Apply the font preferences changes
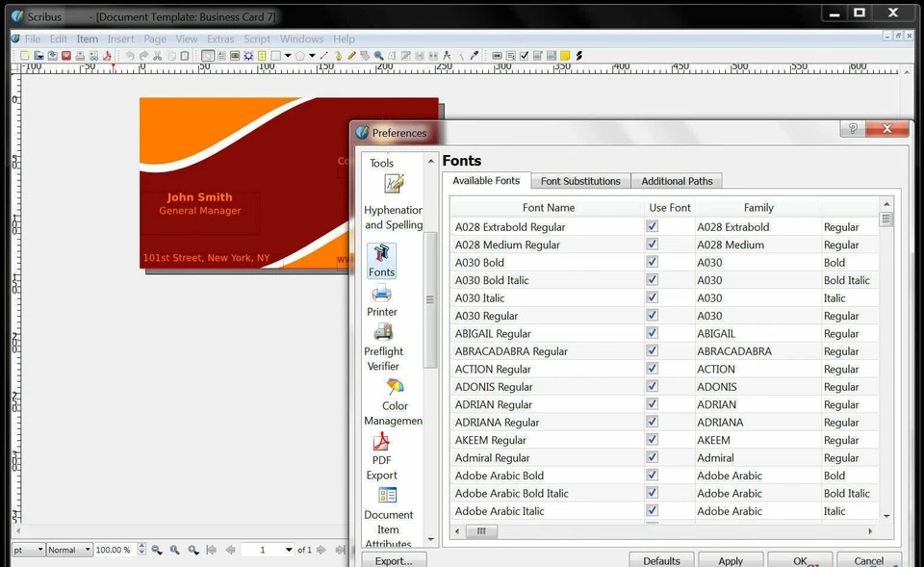Viewport: 924px width, 567px height. point(731,559)
